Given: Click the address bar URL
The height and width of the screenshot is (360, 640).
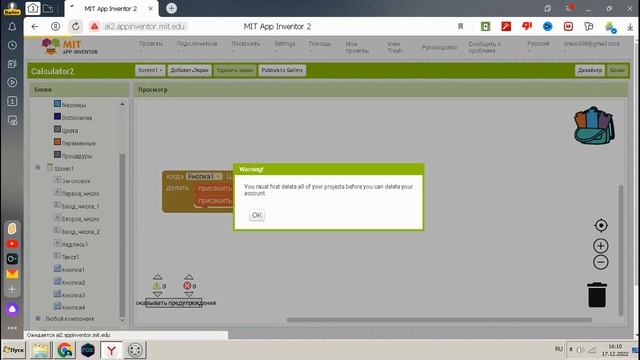Looking at the screenshot, I should 144,27.
